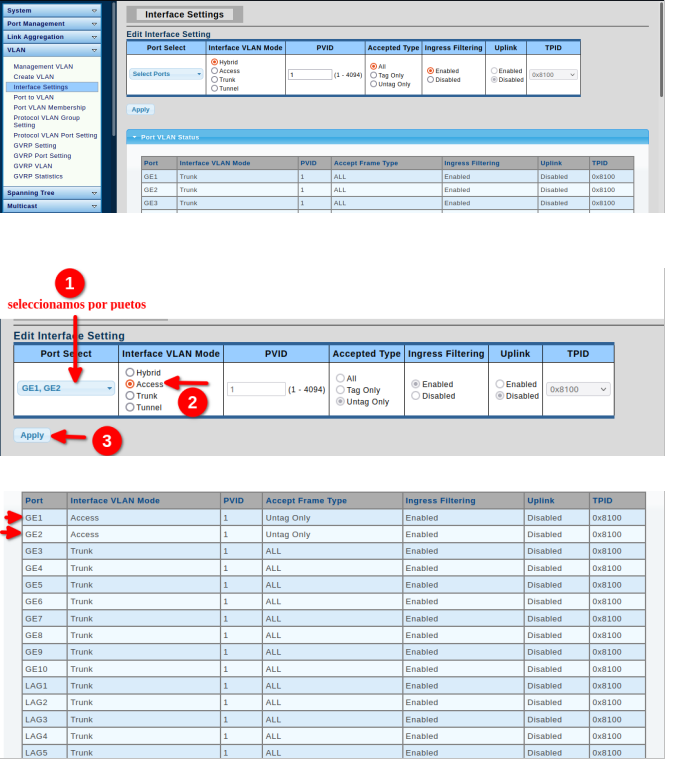The image size is (684, 763).
Task: Go to Port VLAN Membership page
Action: [x=49, y=107]
